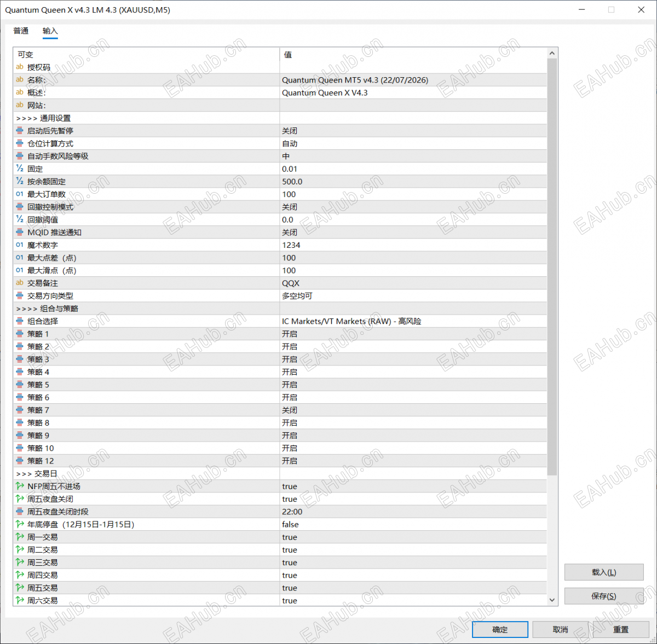657x644 pixels.
Task: Click the enum icon beside 启动后先暂停
Action: pyautogui.click(x=20, y=130)
